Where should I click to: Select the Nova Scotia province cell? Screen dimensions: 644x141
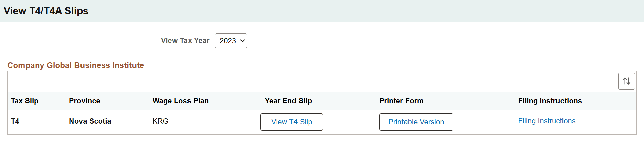[x=90, y=121]
